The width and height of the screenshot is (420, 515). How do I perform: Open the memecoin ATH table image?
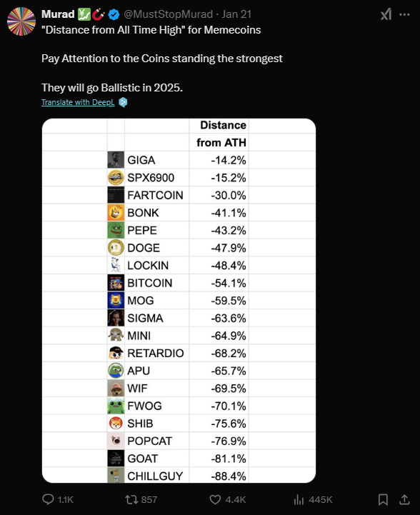pos(179,301)
